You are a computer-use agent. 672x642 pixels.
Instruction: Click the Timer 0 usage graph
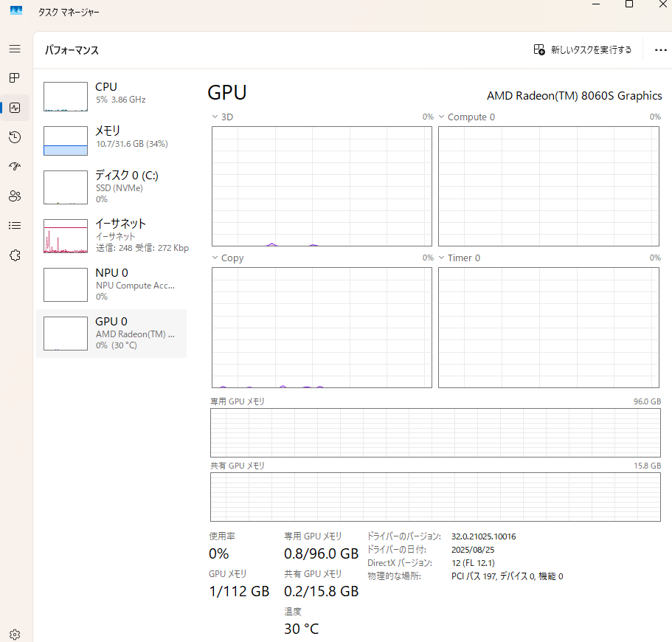pos(549,328)
